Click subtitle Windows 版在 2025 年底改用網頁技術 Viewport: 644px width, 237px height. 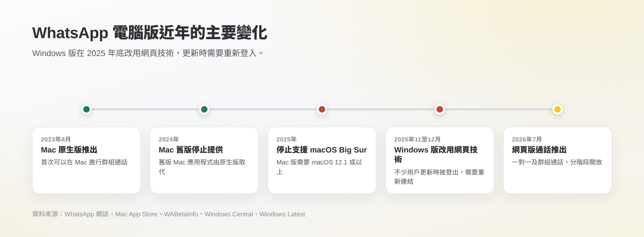click(103, 53)
